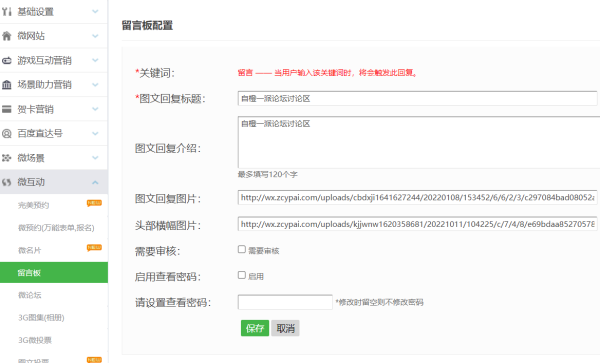Click the 微场景 menu label

click(31, 158)
